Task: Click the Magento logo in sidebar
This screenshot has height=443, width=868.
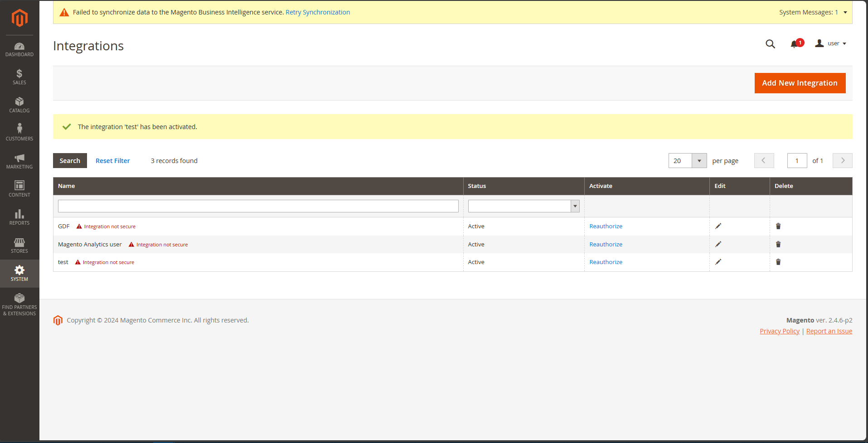Action: 19,18
